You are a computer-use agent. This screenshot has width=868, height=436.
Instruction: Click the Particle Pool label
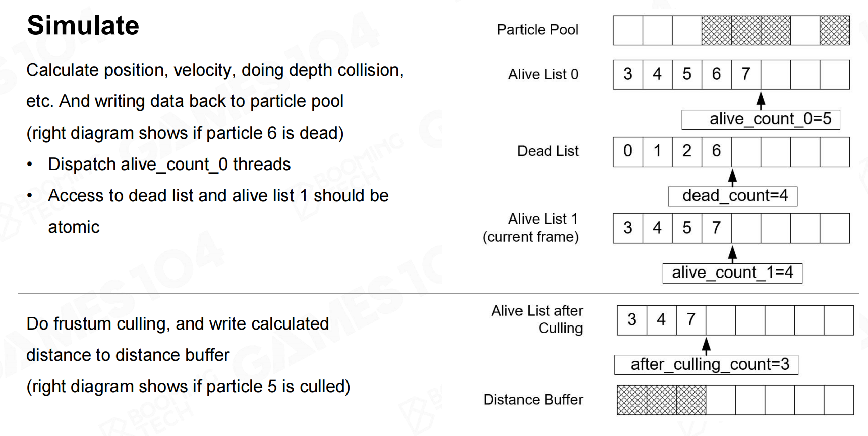click(x=538, y=30)
